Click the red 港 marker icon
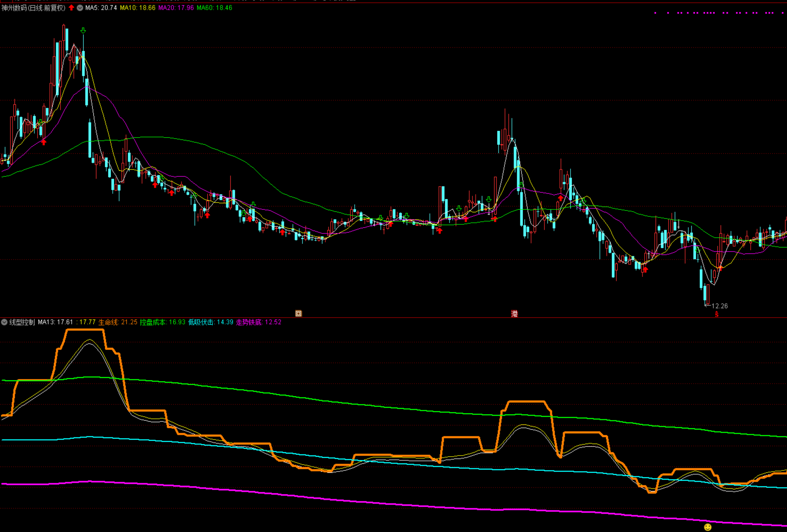 point(514,313)
